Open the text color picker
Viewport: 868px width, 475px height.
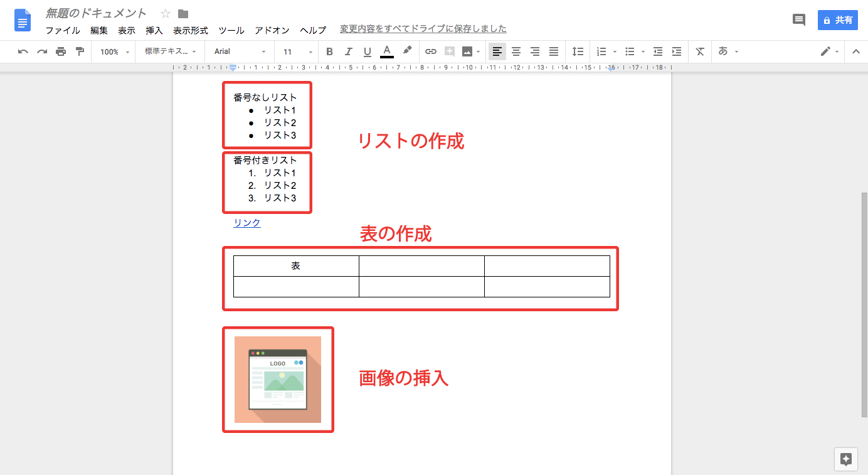[387, 51]
